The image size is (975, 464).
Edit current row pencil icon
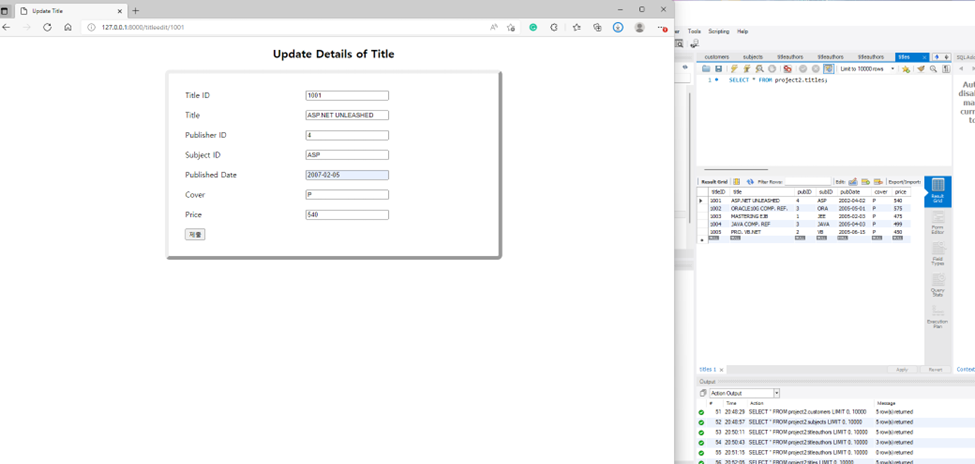[x=853, y=182]
